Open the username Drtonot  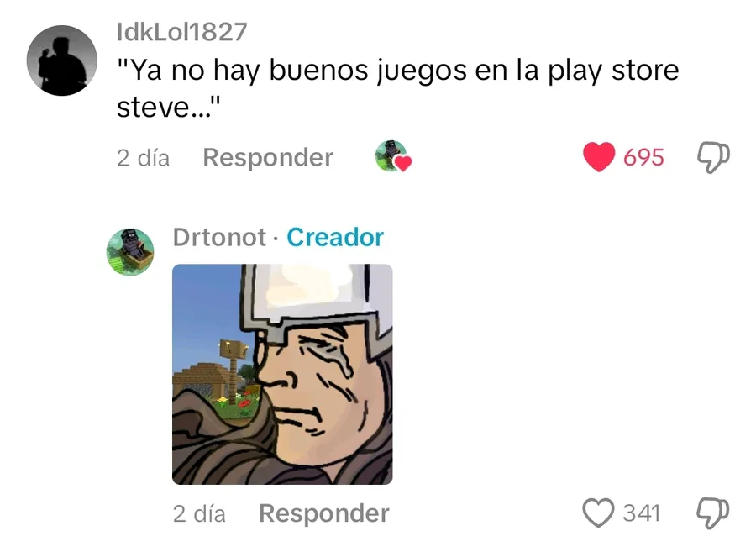tap(219, 237)
